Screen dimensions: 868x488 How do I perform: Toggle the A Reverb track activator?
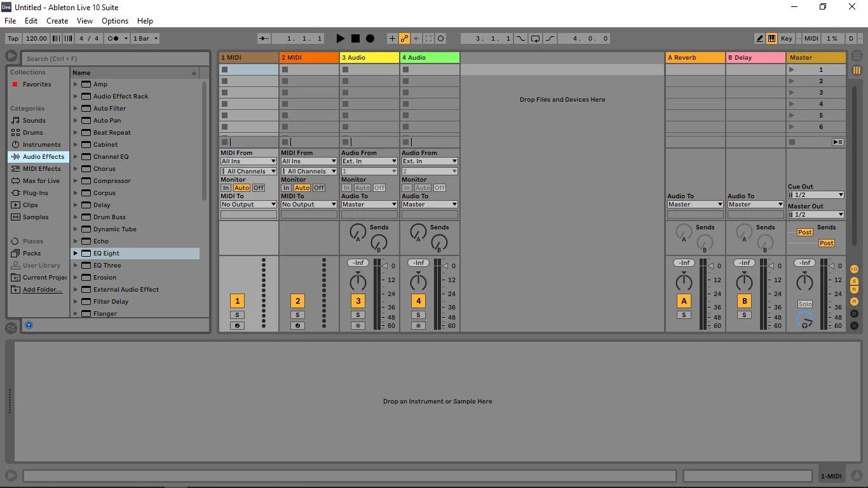pyautogui.click(x=684, y=301)
